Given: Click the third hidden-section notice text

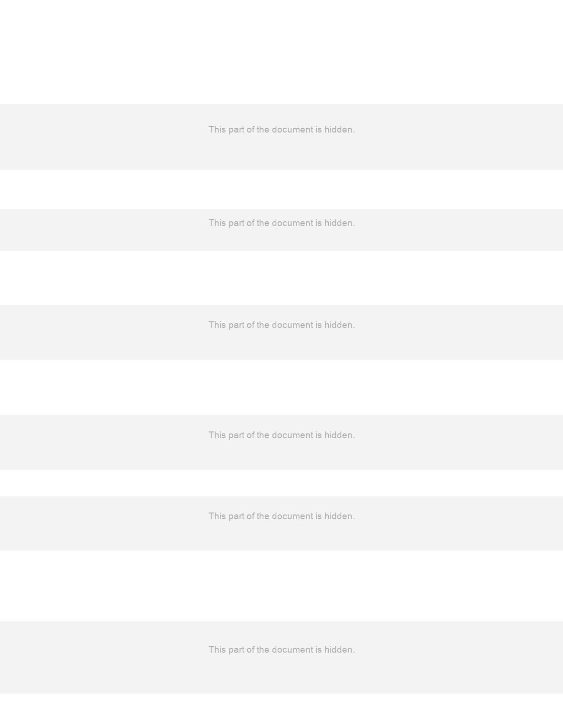Looking at the screenshot, I should tap(281, 325).
